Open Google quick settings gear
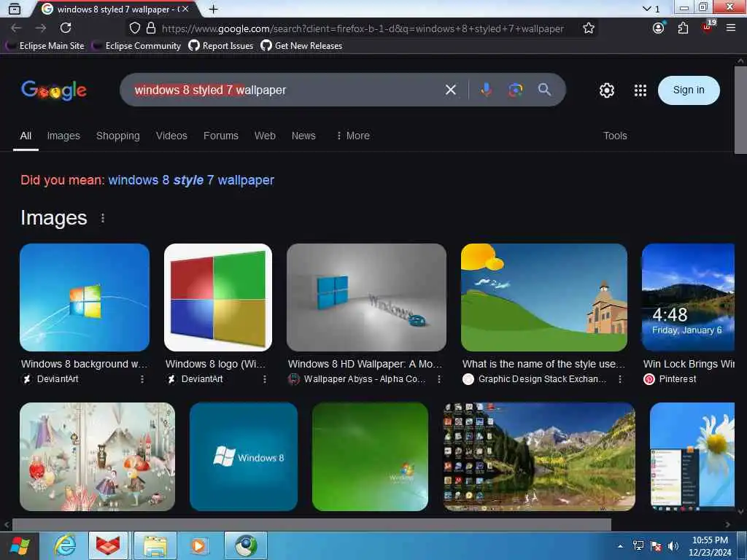This screenshot has width=747, height=560. click(606, 90)
